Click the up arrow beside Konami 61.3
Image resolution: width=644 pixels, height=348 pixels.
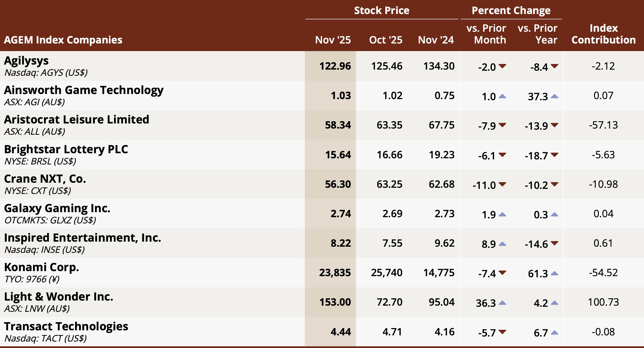(x=554, y=274)
